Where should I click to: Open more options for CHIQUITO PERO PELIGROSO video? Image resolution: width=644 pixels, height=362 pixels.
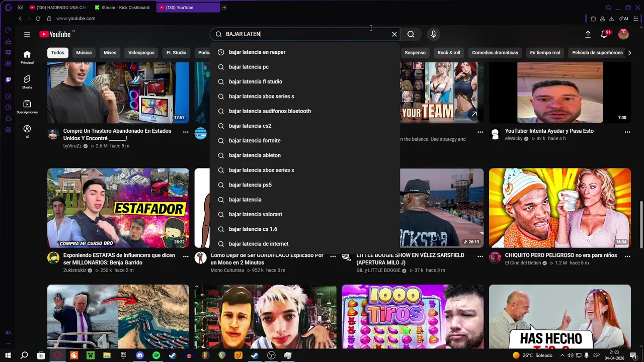point(627,256)
